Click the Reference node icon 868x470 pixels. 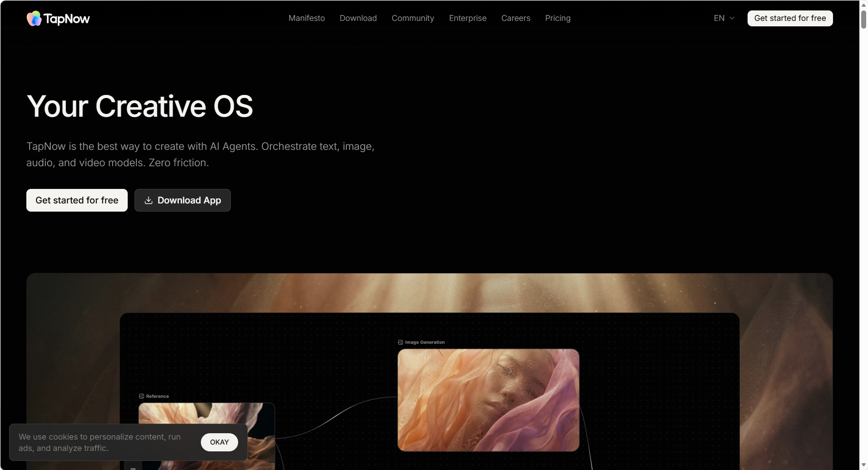[141, 396]
